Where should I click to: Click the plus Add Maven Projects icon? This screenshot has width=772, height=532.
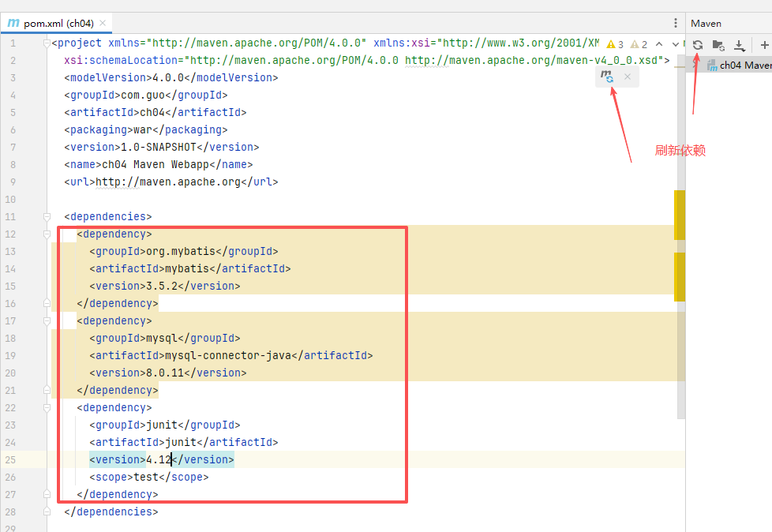pyautogui.click(x=764, y=45)
